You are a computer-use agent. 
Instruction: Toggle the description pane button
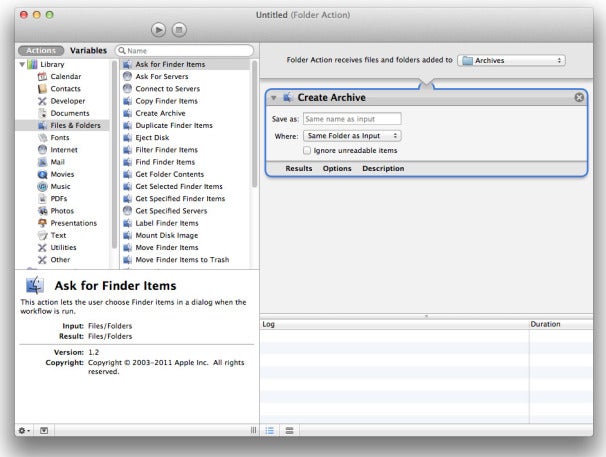pos(44,430)
